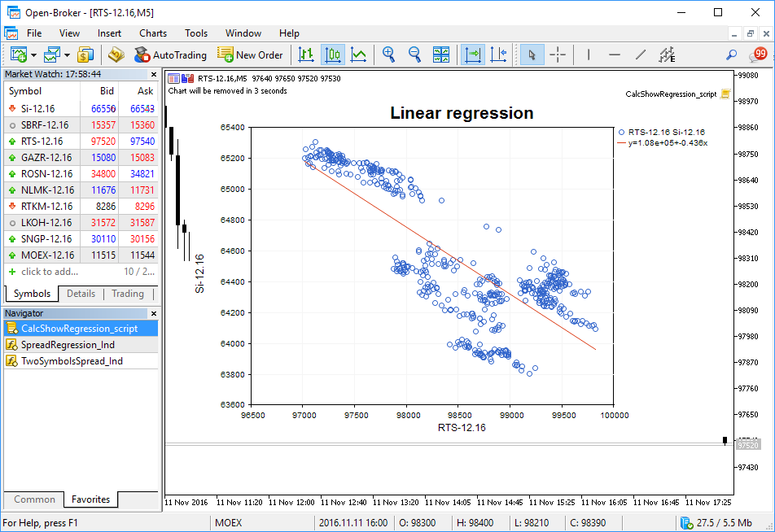Select the NLMK-12.16 symbol row

tap(81, 190)
